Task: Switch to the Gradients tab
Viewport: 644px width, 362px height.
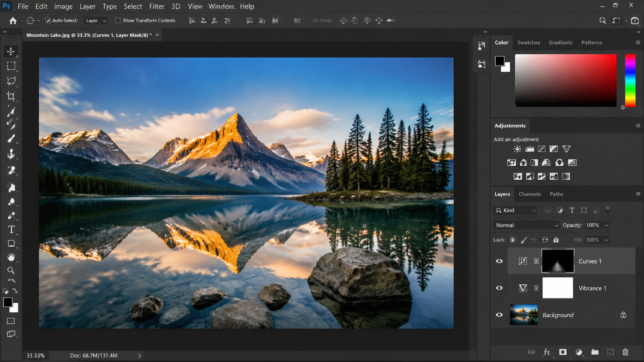Action: click(560, 42)
